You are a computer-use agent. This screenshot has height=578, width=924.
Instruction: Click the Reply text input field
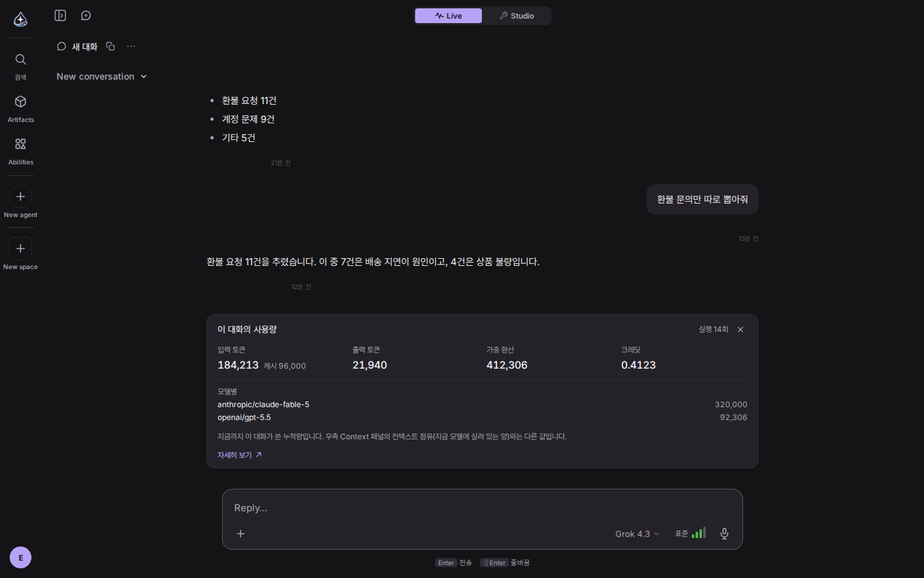(x=483, y=507)
